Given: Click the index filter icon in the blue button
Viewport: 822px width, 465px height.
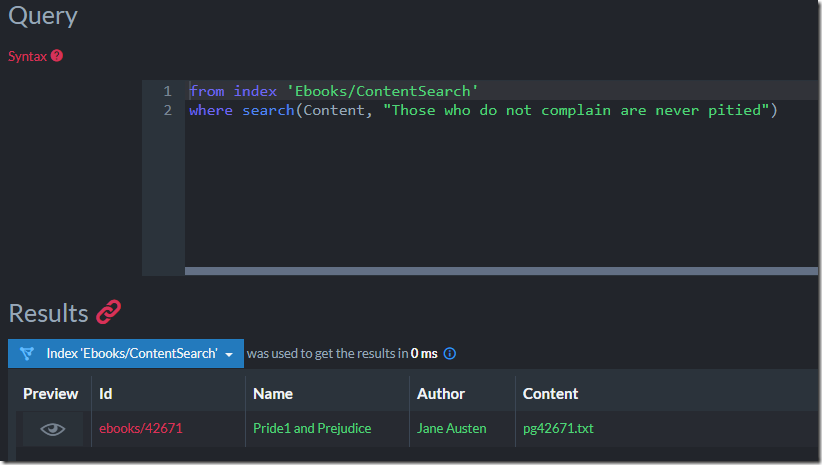Looking at the screenshot, I should (27, 353).
